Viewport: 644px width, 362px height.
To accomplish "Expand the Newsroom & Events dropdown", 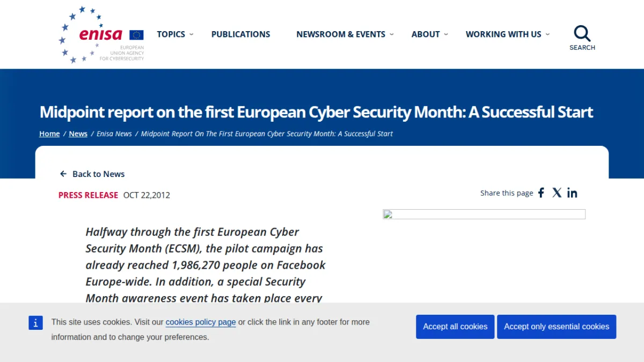I will 391,34.
